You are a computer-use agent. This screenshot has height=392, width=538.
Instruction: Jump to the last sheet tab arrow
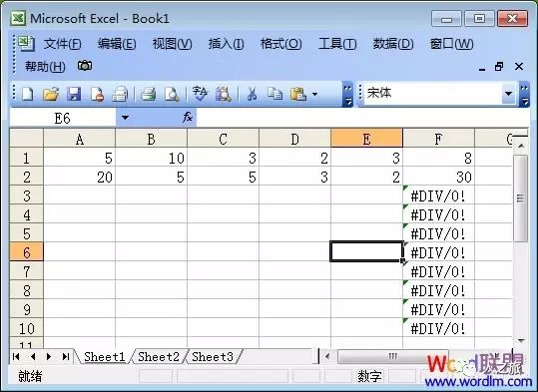click(x=66, y=357)
